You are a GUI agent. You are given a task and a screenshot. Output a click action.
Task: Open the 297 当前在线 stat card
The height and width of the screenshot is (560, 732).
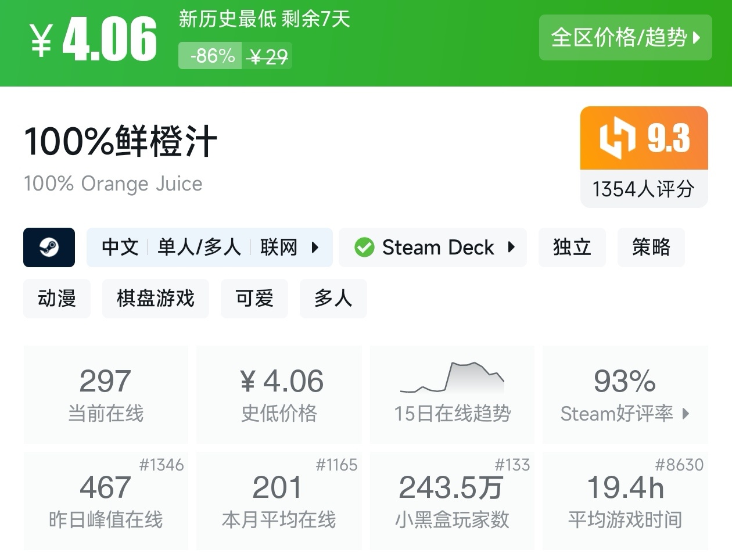[x=106, y=394]
